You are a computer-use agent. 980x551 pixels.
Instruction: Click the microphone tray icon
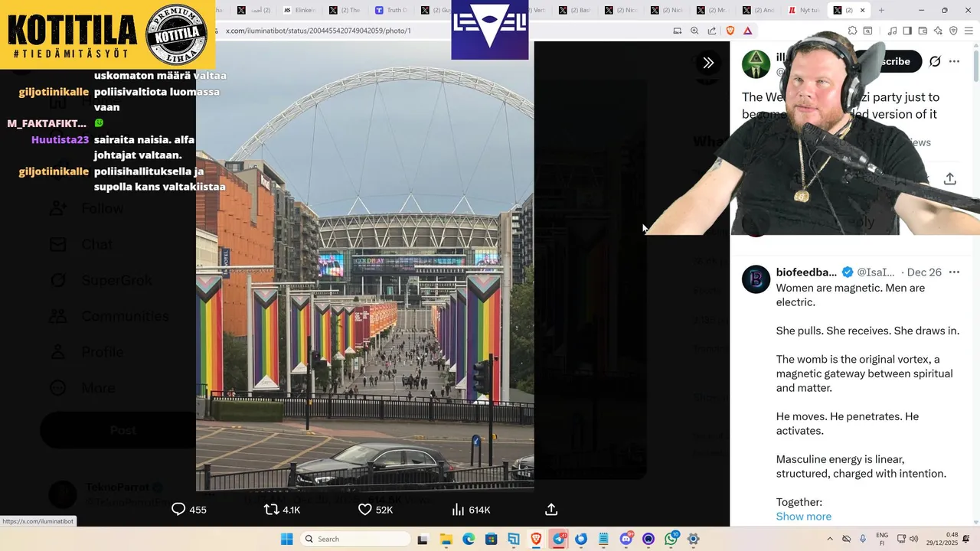pyautogui.click(x=863, y=539)
